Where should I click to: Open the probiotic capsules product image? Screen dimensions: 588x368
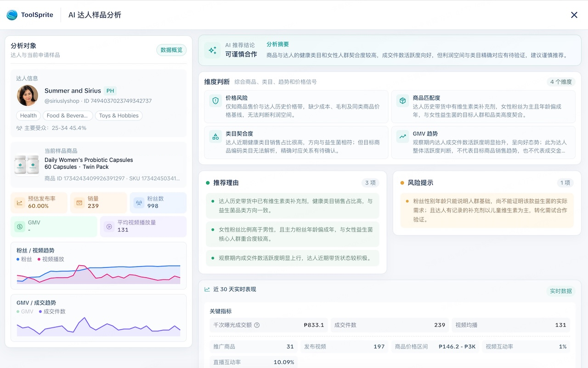click(27, 164)
